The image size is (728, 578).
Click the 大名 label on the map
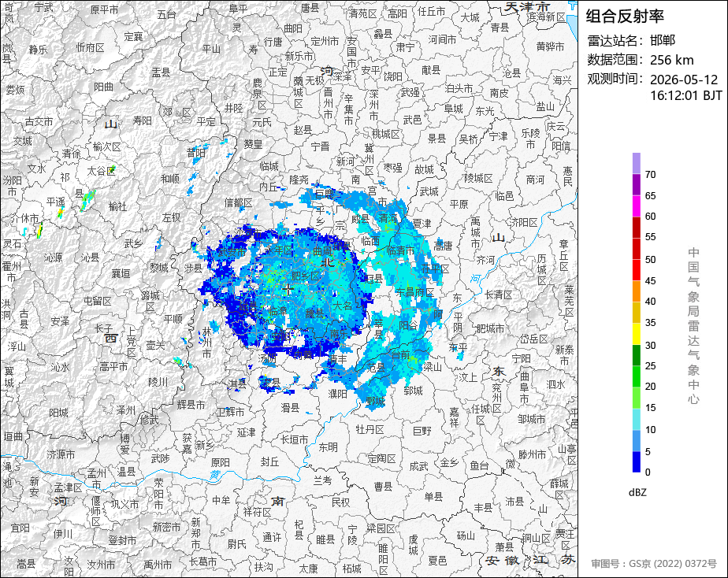pos(342,306)
